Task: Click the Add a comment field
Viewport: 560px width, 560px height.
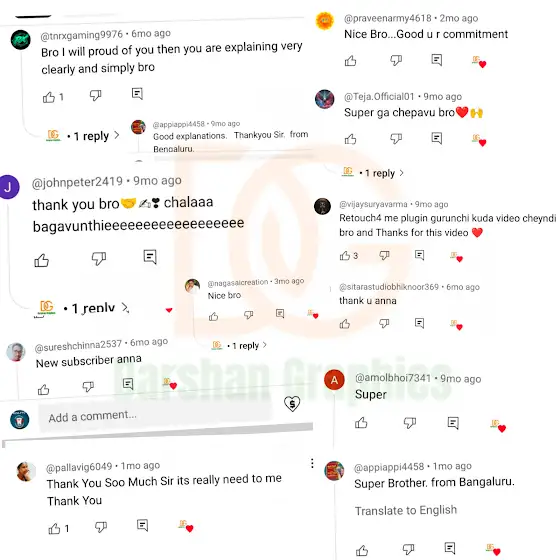Action: point(157,416)
